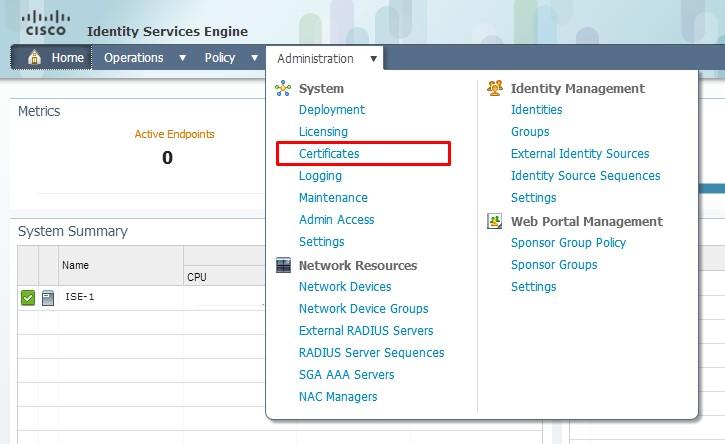This screenshot has height=444, width=725.
Task: Open the Maintenance page
Action: point(333,197)
